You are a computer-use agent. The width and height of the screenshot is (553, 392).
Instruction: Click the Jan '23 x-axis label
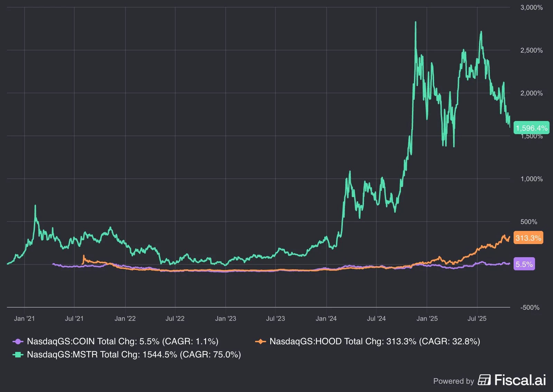tap(226, 318)
